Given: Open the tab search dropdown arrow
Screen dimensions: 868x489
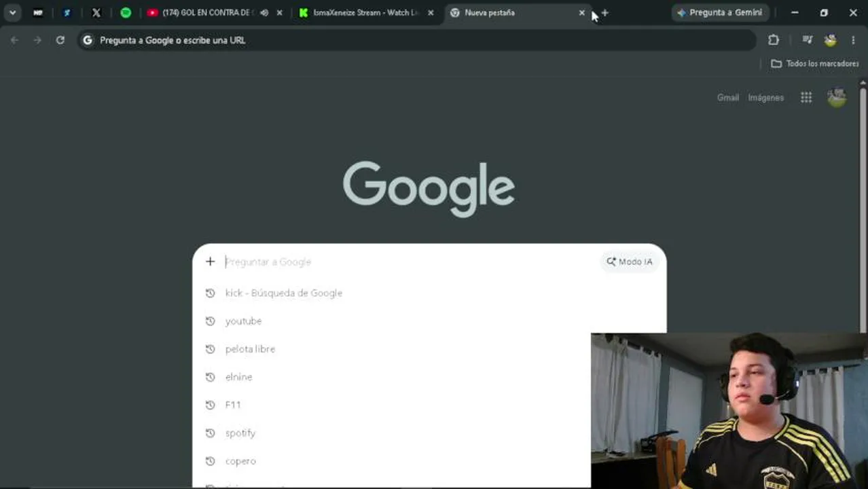Looking at the screenshot, I should click(12, 12).
